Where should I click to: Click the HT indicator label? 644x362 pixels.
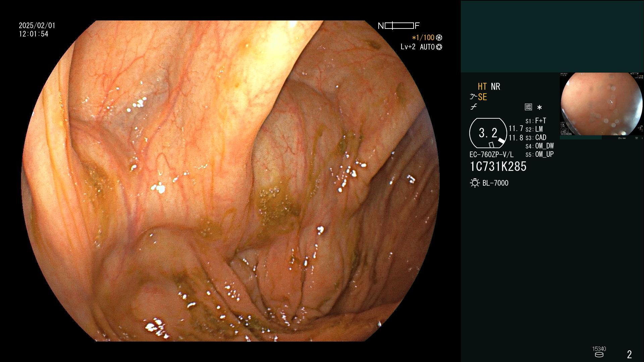click(x=482, y=86)
